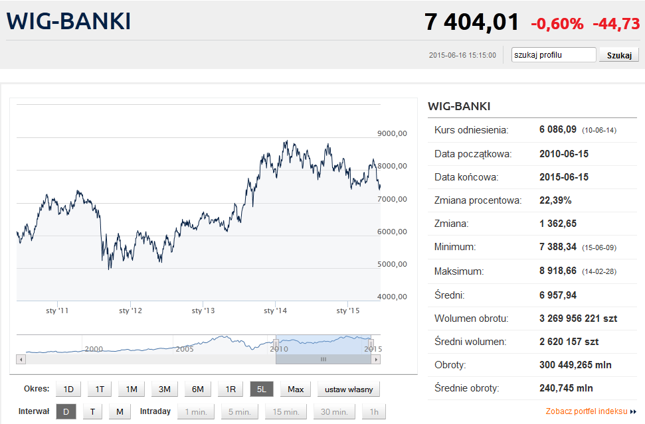Viewport: 645px width, 424px height.
Task: Switch interval to weekly T
Action: [92, 411]
